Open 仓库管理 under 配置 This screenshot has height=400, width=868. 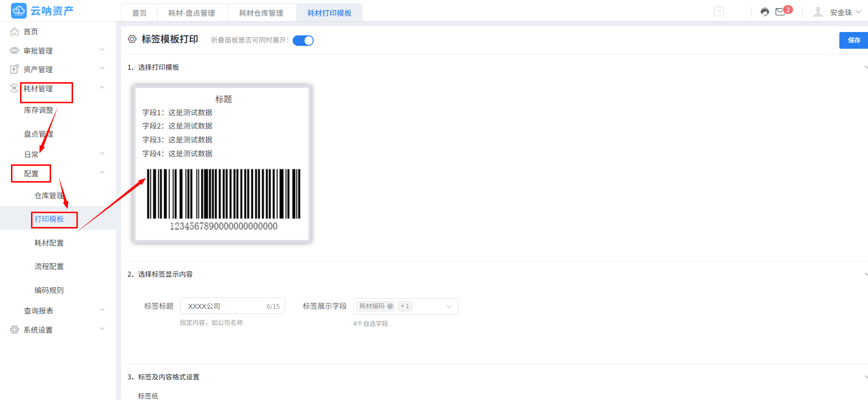click(49, 196)
